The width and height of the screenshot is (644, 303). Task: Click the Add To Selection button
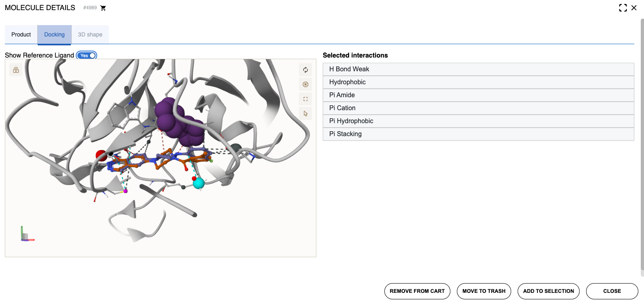[x=548, y=291]
